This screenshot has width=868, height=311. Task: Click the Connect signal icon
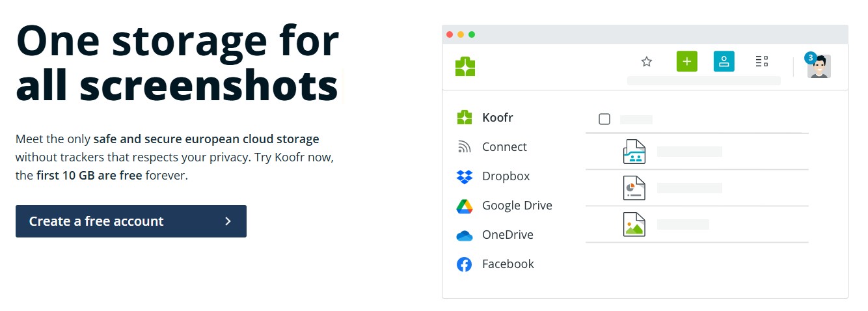click(464, 147)
